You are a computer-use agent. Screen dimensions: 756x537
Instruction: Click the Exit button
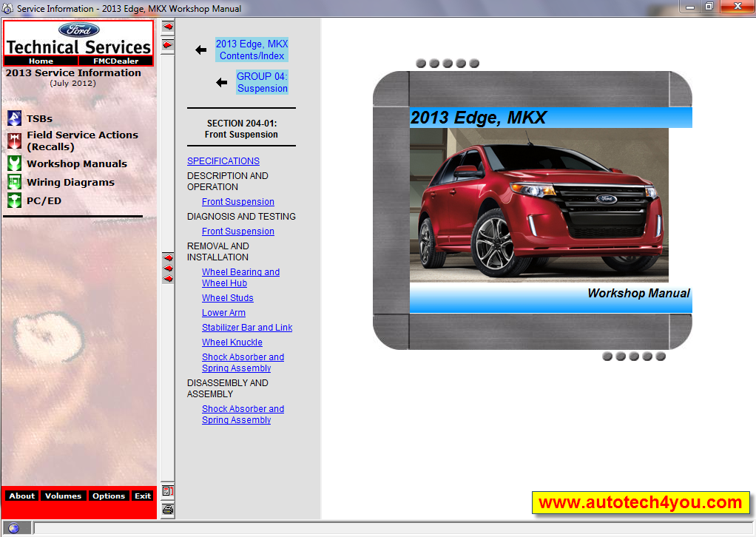pos(143,496)
